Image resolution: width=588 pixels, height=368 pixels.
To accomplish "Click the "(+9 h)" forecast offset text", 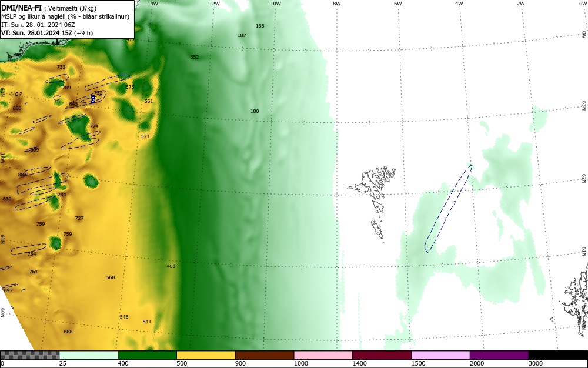I will point(83,33).
